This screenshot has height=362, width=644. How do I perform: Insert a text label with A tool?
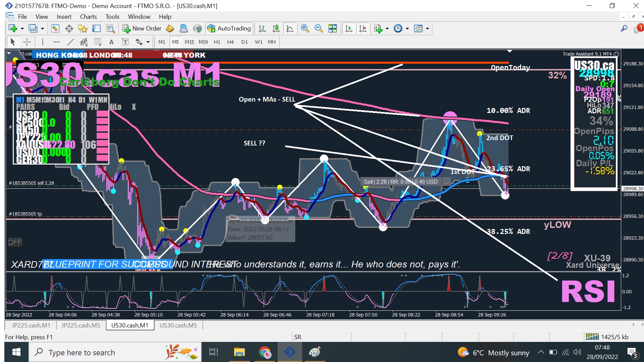(111, 42)
